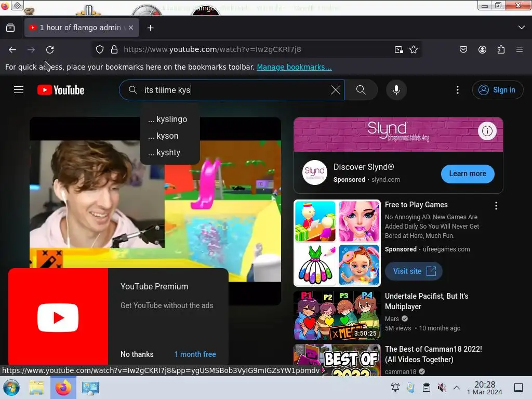The width and height of the screenshot is (532, 399).
Task: Click Visit site button
Action: point(414,271)
